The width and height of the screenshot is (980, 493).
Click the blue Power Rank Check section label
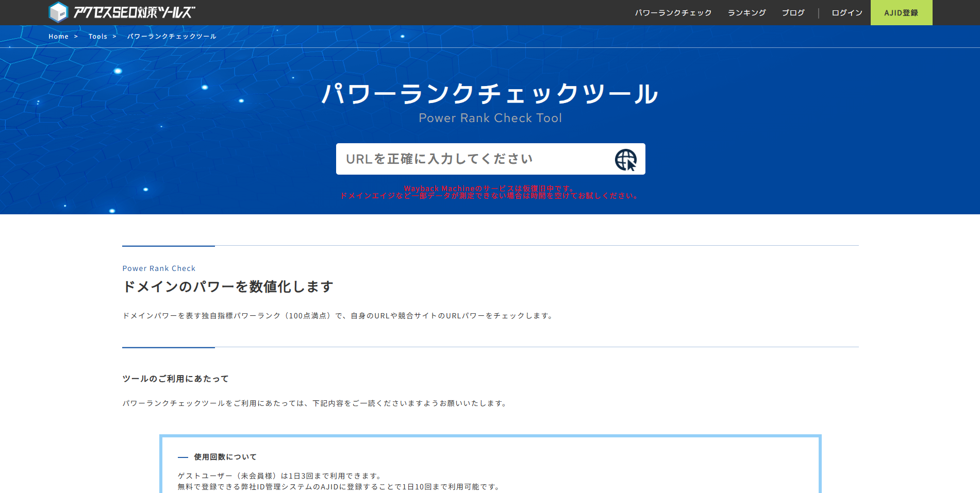tap(159, 268)
